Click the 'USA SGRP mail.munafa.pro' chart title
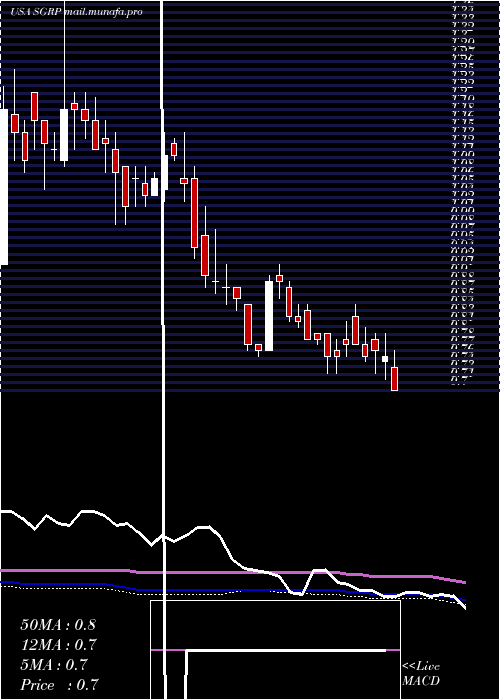 [76, 12]
